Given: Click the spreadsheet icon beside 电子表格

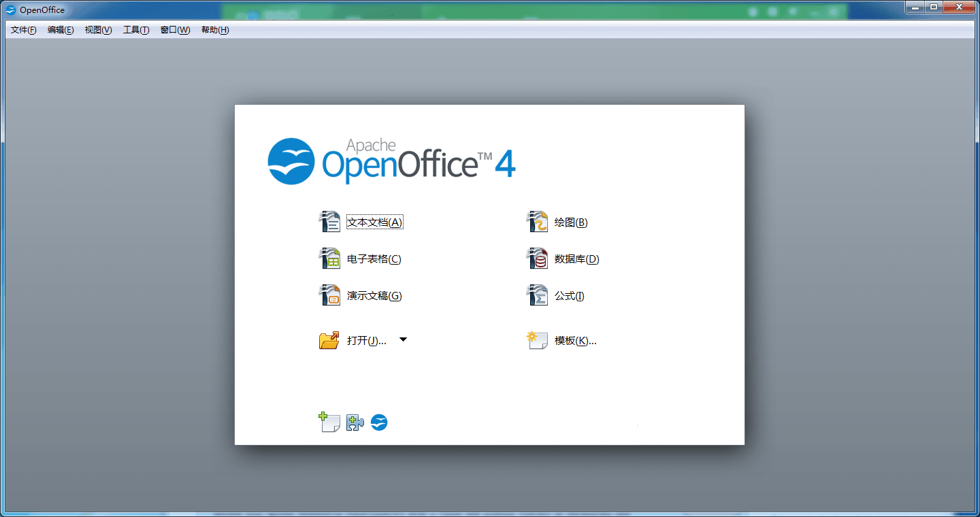Looking at the screenshot, I should [329, 258].
